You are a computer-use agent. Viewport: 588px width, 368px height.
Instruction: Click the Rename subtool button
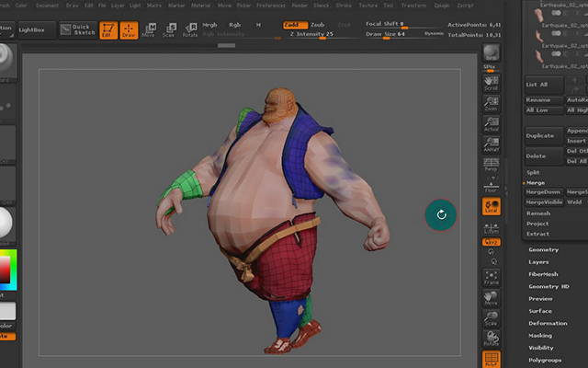[x=544, y=100]
